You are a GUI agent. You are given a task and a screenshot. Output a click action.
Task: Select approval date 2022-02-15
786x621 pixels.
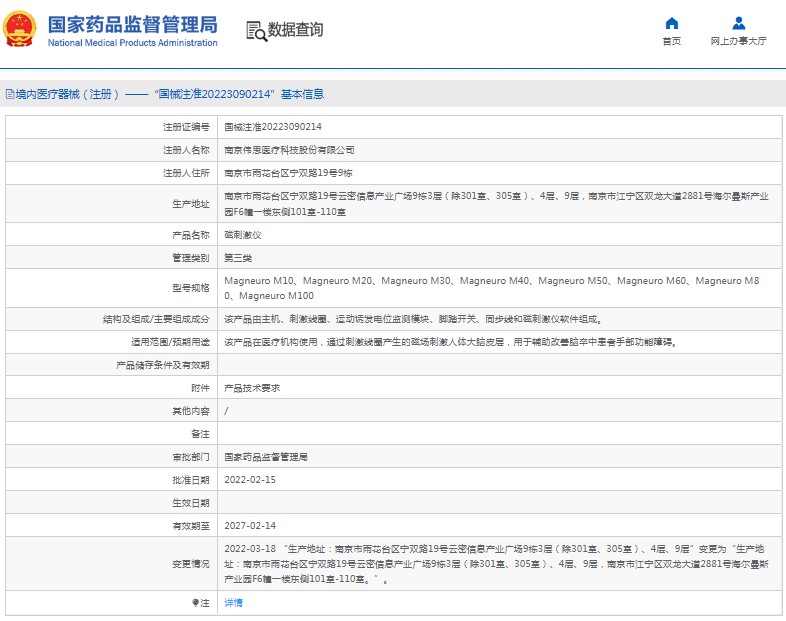coord(250,480)
